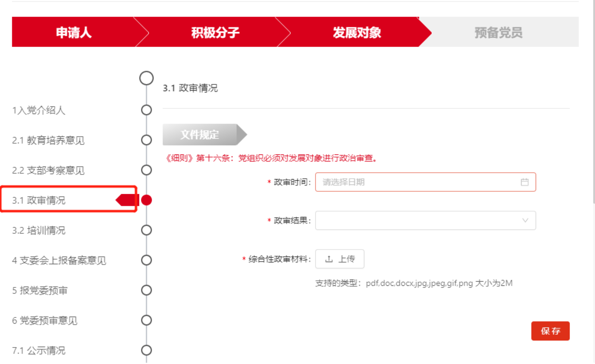Select the 发展对象 stage tab

[357, 32]
